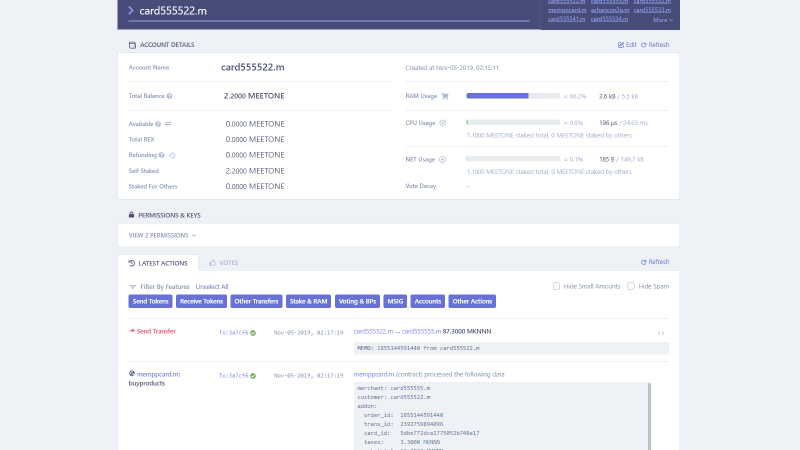Click the plus icon next to NET Usage
The height and width of the screenshot is (450, 800).
(442, 160)
